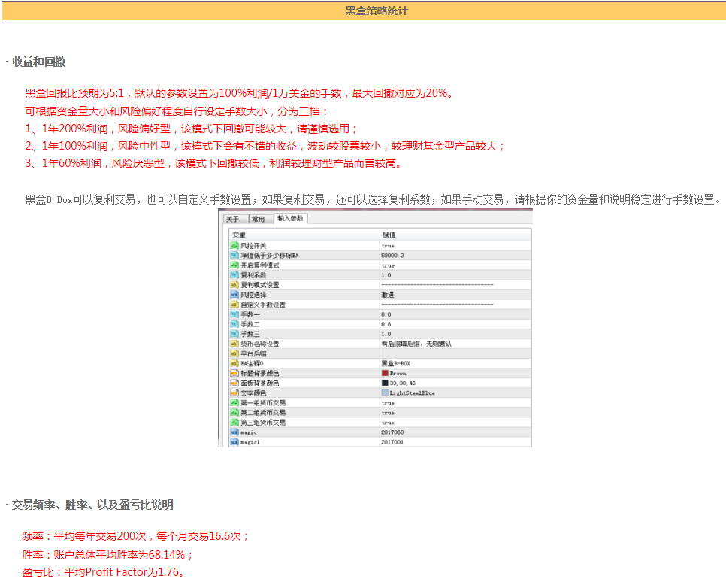Screen dimensions: 726x588
Task: Click the line about 1年100%利润
Action: (265, 146)
